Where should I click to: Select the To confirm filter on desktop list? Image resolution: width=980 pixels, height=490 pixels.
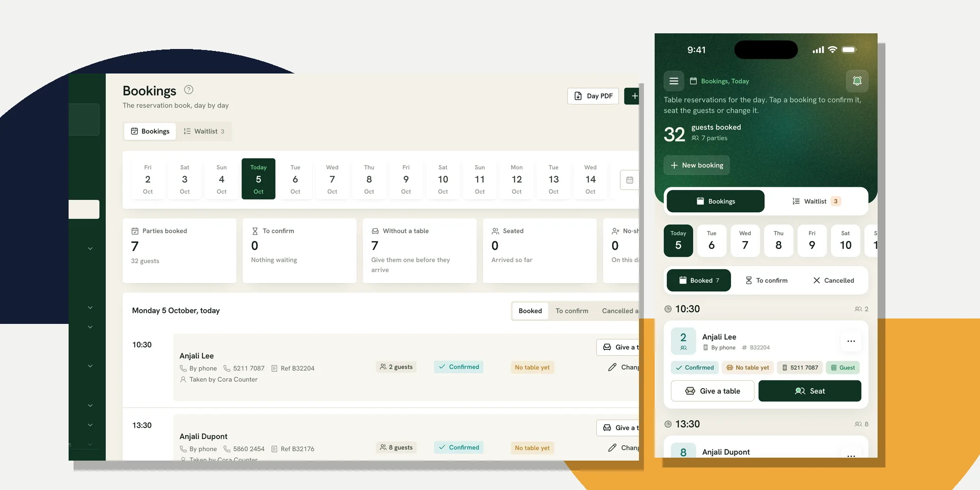coord(572,311)
